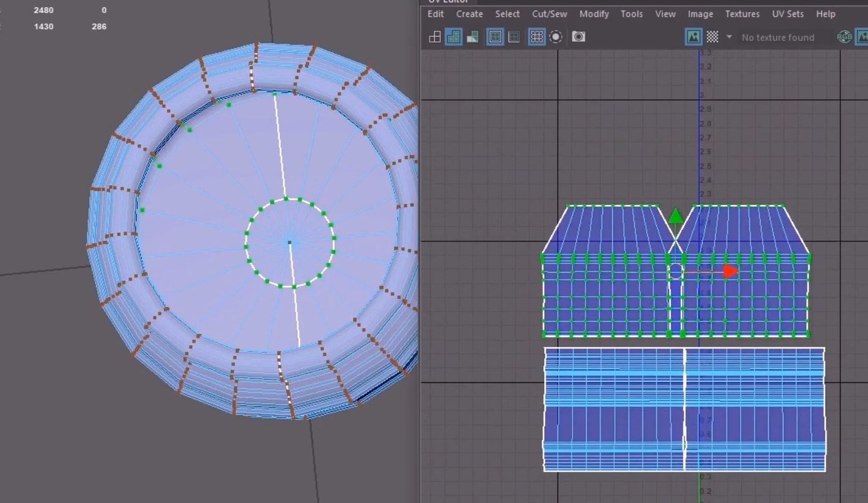Screen dimensions: 868x503
Task: Toggle the grid display icon
Action: (536, 37)
